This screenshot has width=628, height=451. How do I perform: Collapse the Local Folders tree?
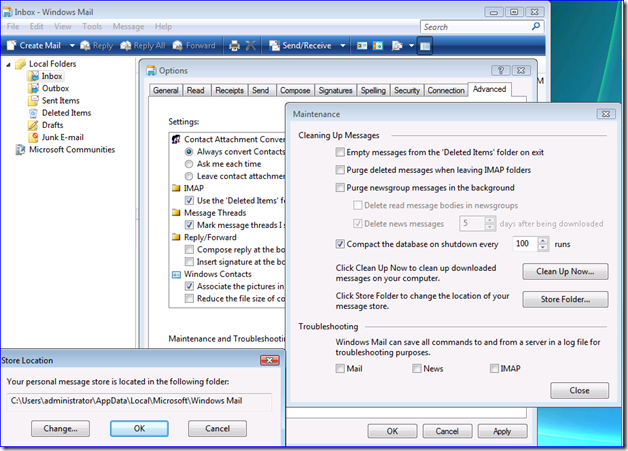click(x=8, y=64)
